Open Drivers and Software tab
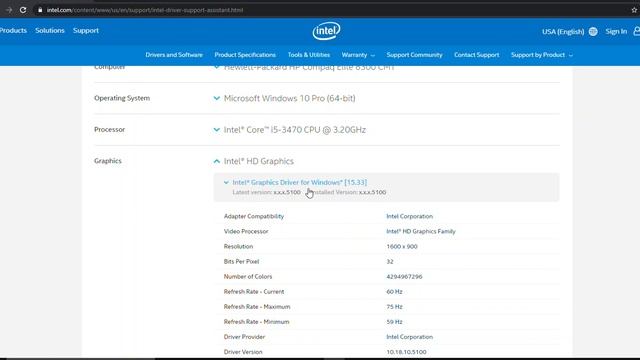This screenshot has width=640, height=360. click(x=174, y=55)
